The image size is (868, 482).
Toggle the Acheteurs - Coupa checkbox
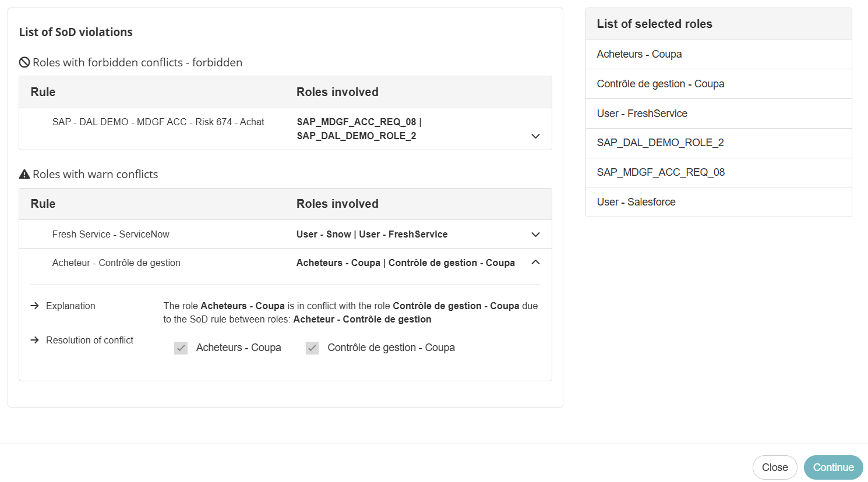click(x=181, y=348)
